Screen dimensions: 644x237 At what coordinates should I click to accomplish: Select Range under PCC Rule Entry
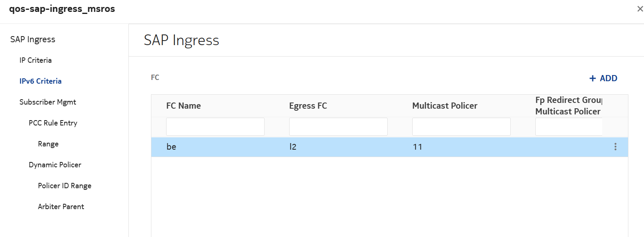48,144
